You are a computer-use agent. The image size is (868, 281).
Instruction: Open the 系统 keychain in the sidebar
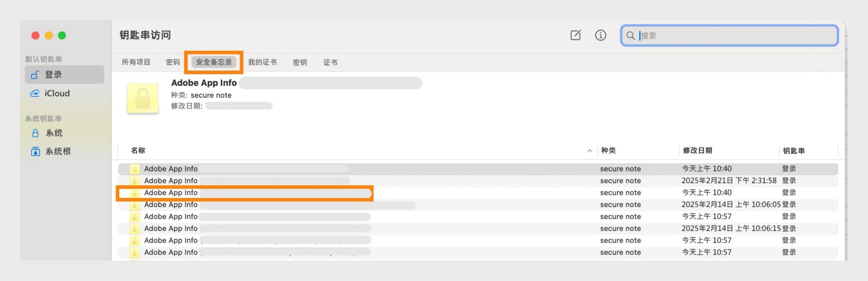[54, 133]
